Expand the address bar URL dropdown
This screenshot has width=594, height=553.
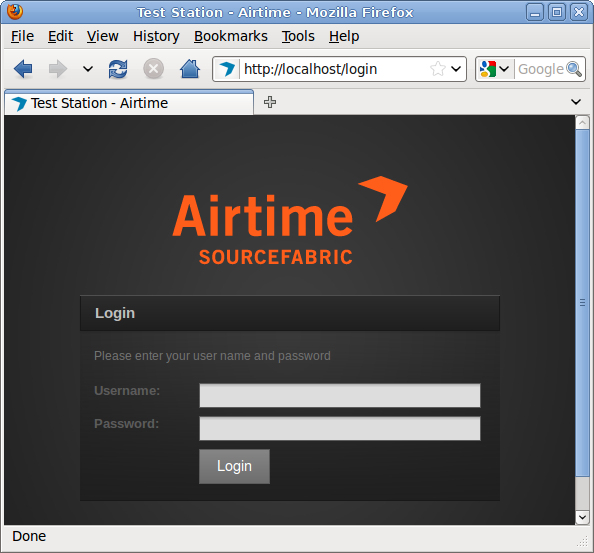(x=456, y=69)
